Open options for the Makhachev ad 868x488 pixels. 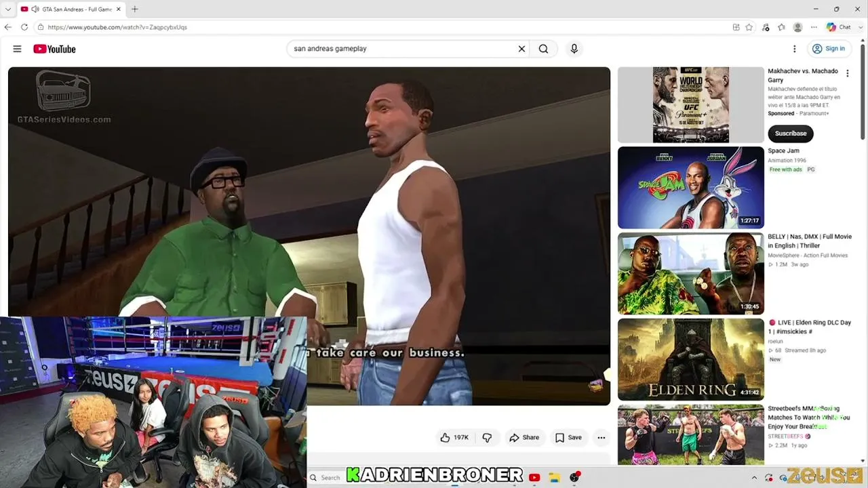point(847,74)
